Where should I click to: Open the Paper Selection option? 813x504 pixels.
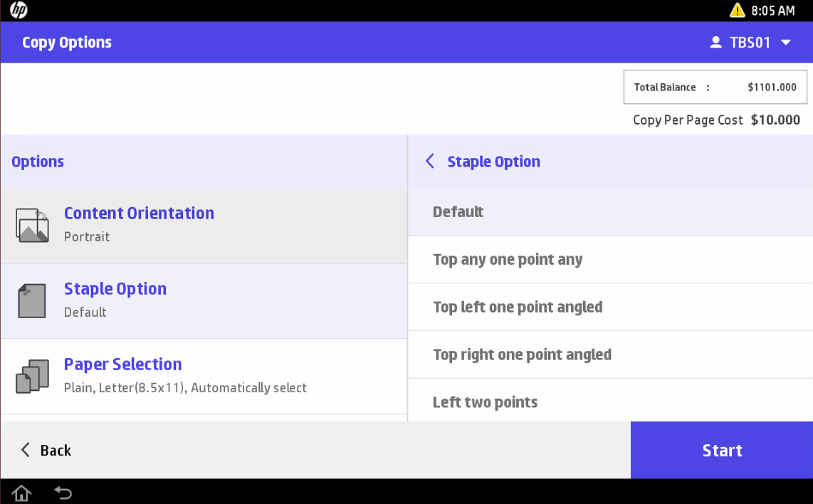[x=204, y=376]
